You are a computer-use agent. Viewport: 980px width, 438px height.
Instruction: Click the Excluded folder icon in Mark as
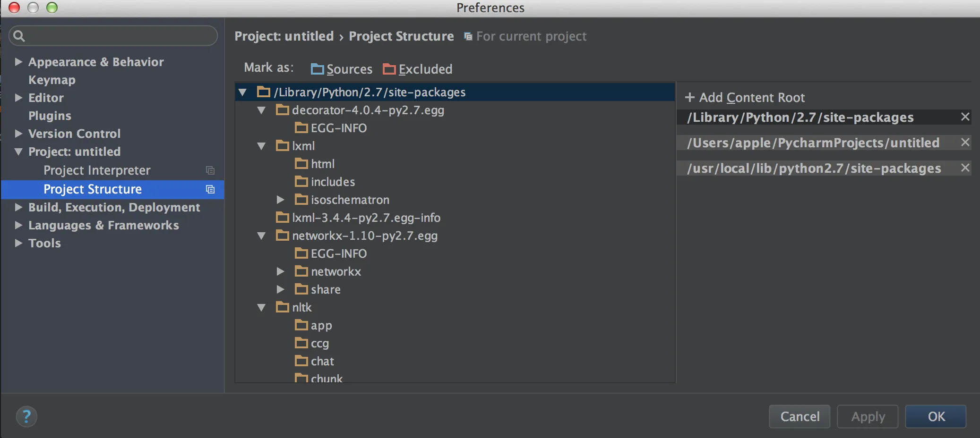pyautogui.click(x=389, y=69)
